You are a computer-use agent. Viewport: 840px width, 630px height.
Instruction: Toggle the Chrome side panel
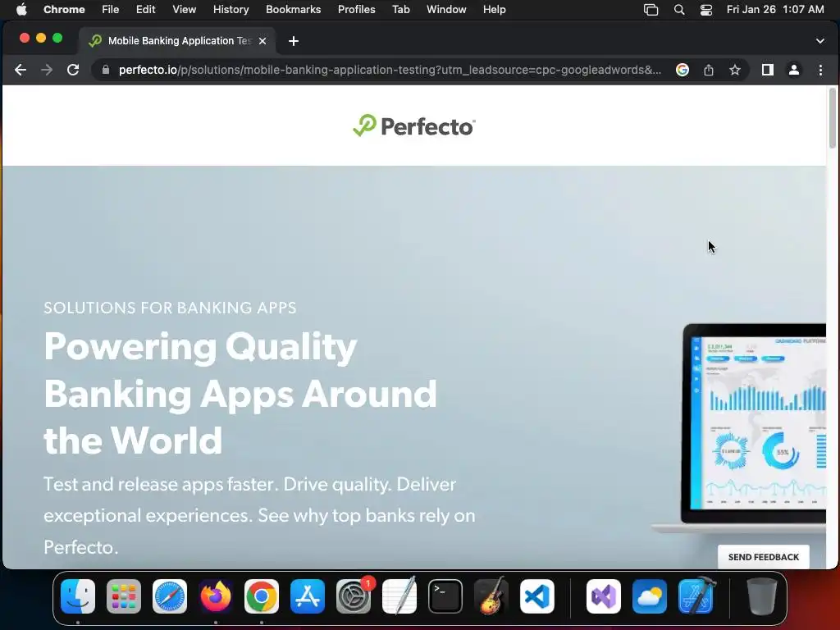click(767, 70)
